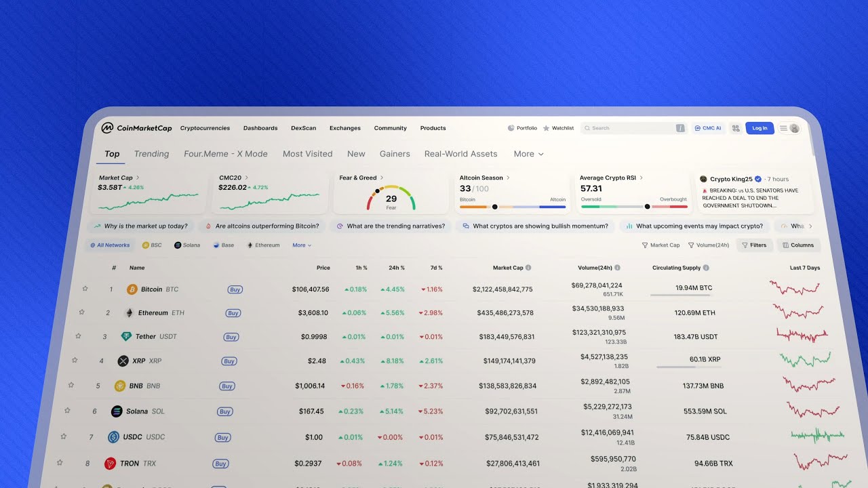This screenshot has width=868, height=488.
Task: Filter by the BSC network
Action: [152, 245]
